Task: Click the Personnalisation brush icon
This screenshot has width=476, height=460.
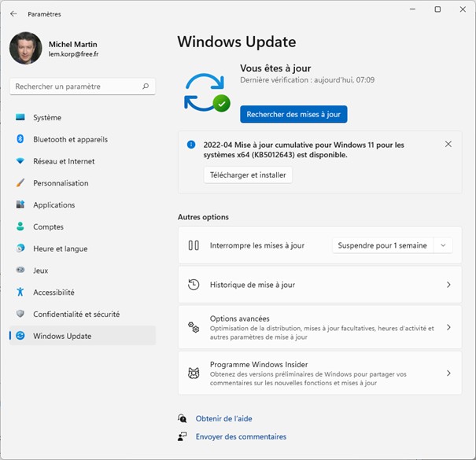Action: (x=20, y=183)
